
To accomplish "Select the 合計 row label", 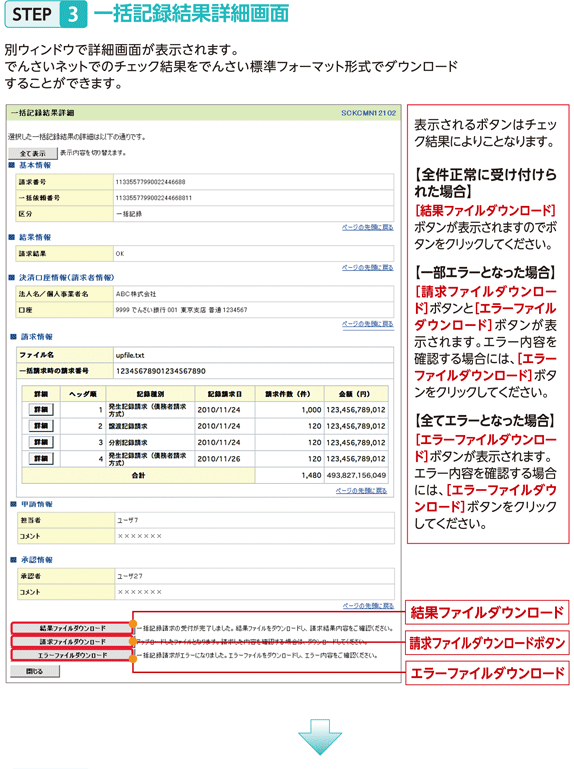I will click(x=139, y=475).
